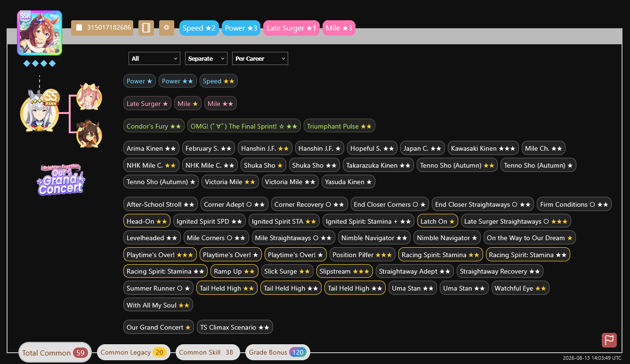Click the Triumphant Pulse chip
630x364 pixels.
pyautogui.click(x=339, y=126)
